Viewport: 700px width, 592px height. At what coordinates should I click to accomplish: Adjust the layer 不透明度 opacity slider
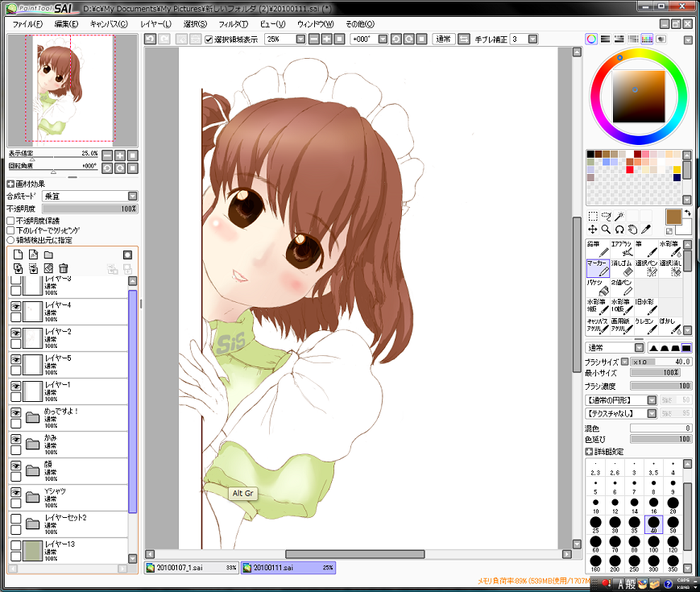coord(89,209)
